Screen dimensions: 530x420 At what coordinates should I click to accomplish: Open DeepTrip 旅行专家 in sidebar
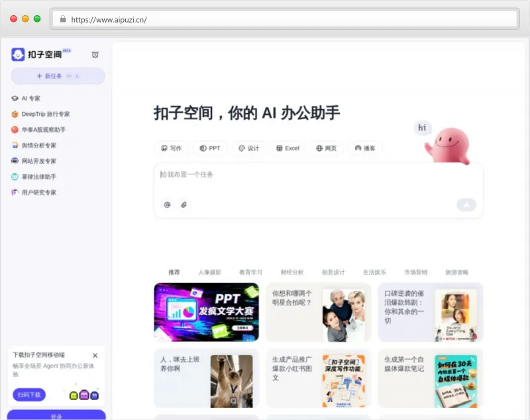pos(45,114)
